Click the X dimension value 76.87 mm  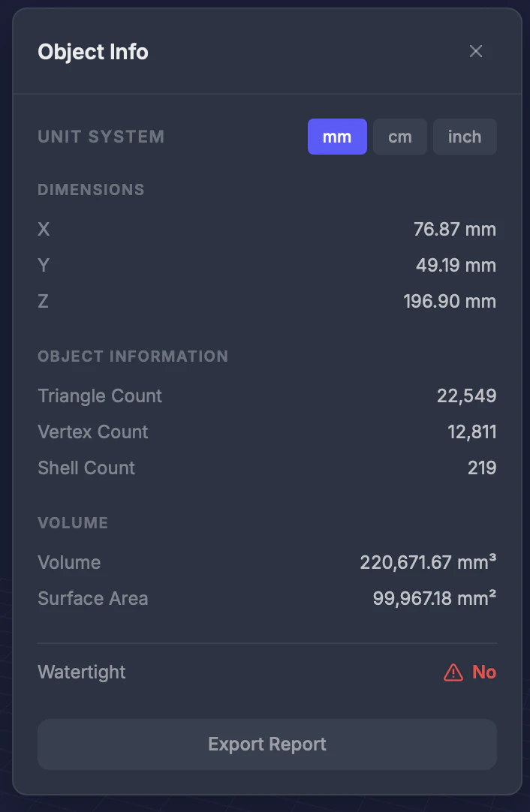coord(455,230)
